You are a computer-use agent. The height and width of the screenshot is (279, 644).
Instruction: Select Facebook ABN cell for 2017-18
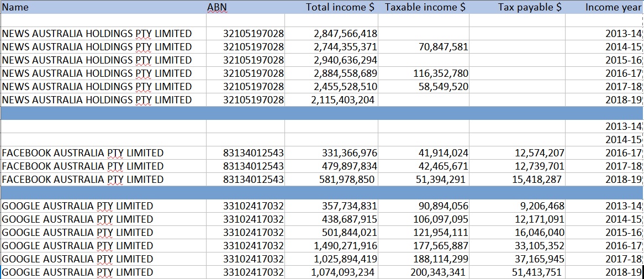point(245,166)
